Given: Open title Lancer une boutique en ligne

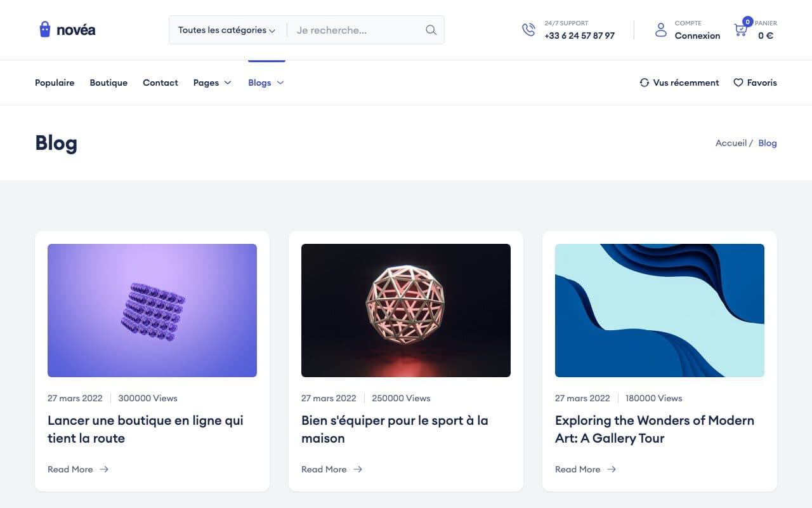Looking at the screenshot, I should click(145, 429).
